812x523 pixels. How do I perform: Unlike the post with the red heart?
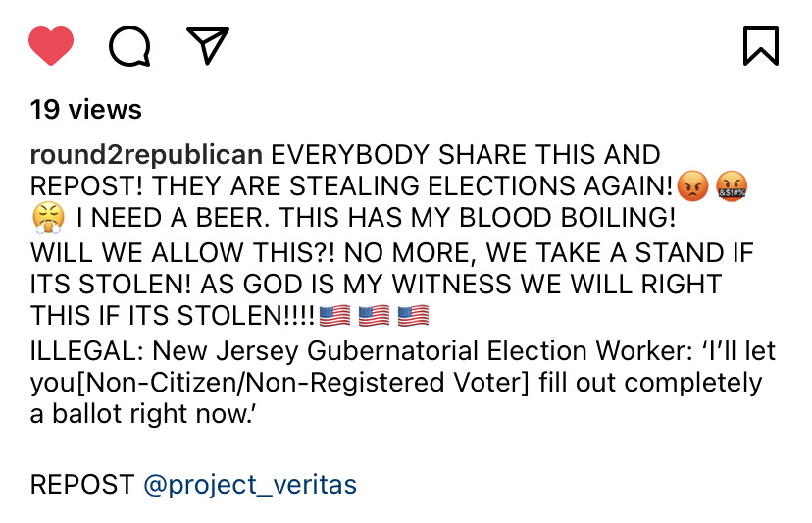click(51, 45)
